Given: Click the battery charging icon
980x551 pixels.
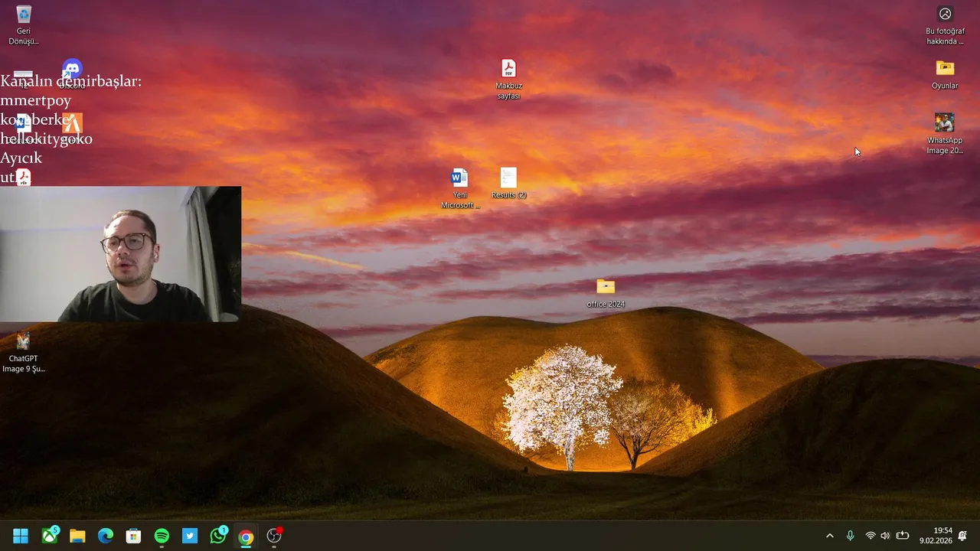Looking at the screenshot, I should pos(903,536).
